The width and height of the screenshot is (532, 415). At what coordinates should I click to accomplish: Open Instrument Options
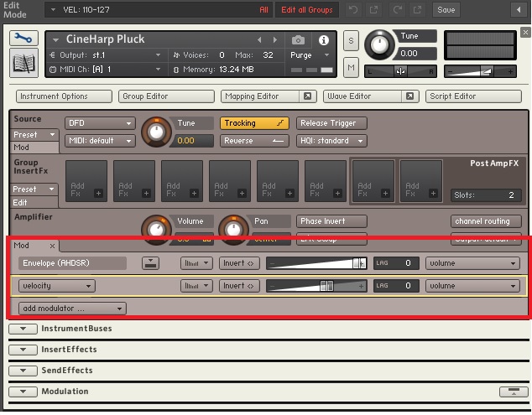pos(64,96)
